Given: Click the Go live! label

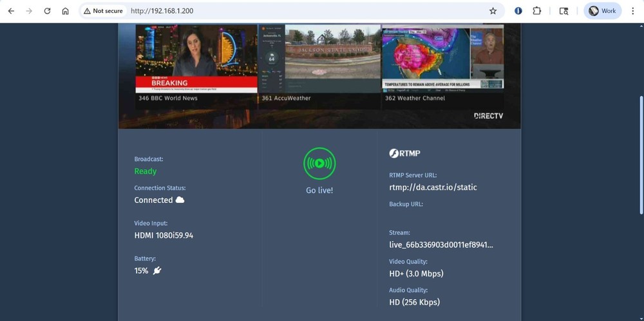Looking at the screenshot, I should click(x=319, y=190).
